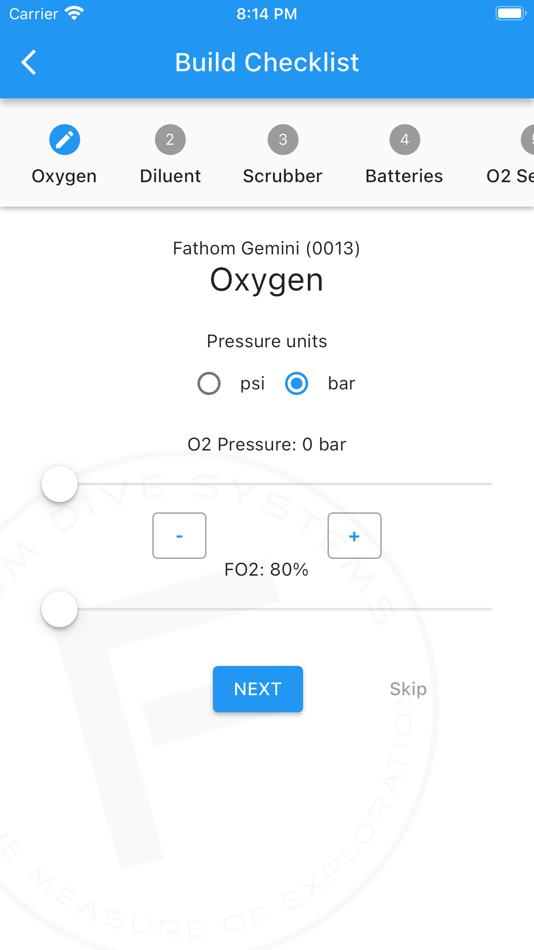
Task: Choose psi pressure units
Action: [x=209, y=384]
